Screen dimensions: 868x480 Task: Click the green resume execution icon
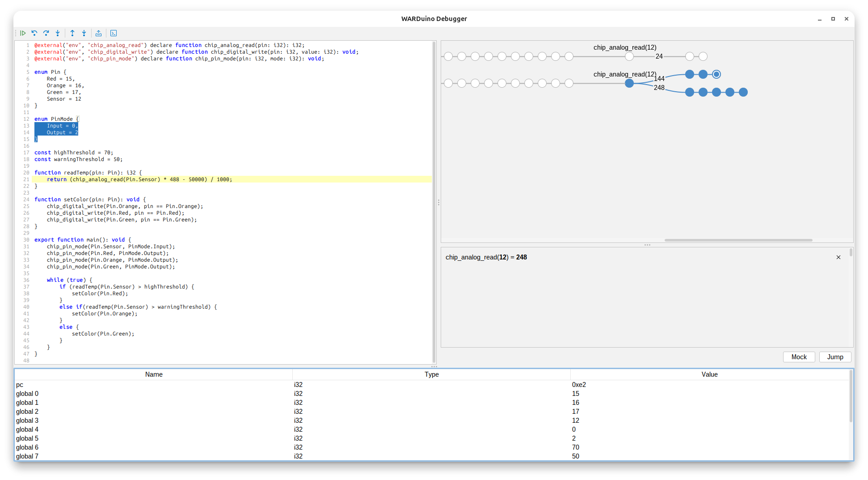(x=23, y=33)
